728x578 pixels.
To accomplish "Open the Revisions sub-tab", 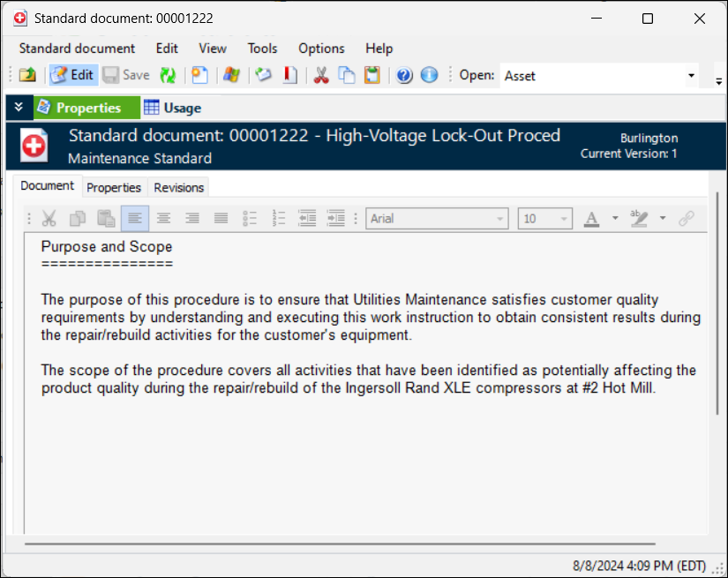I will 179,188.
